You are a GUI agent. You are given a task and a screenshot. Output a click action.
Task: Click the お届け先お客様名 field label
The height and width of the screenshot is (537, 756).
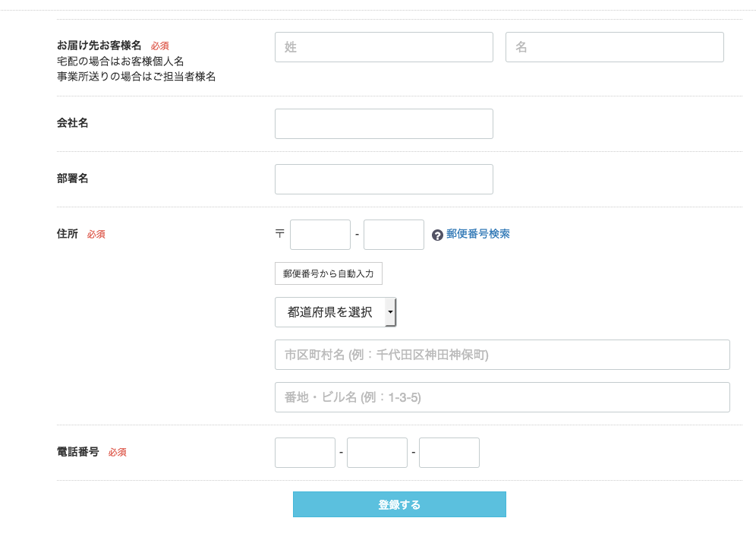(99, 46)
